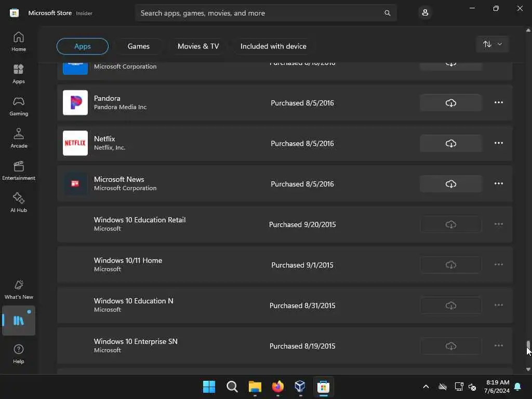
Task: Download Pandora from the cloud button
Action: coord(450,103)
